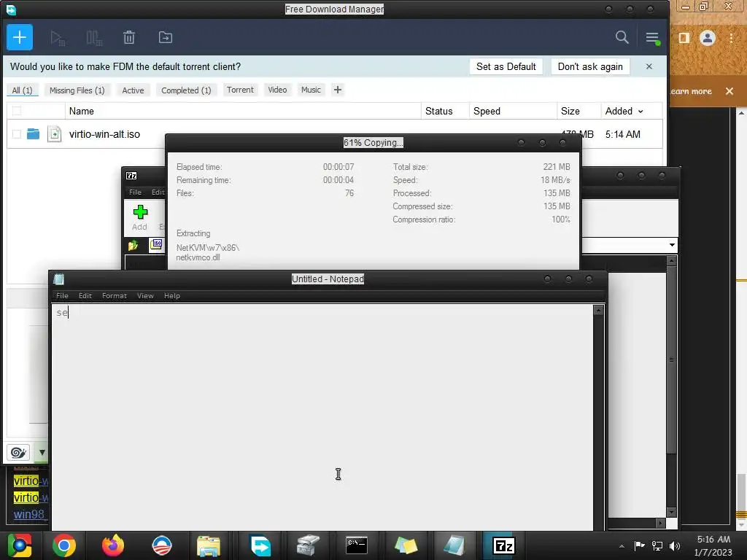Expand the speed mode dropdown arrow next to snail

tap(42, 452)
